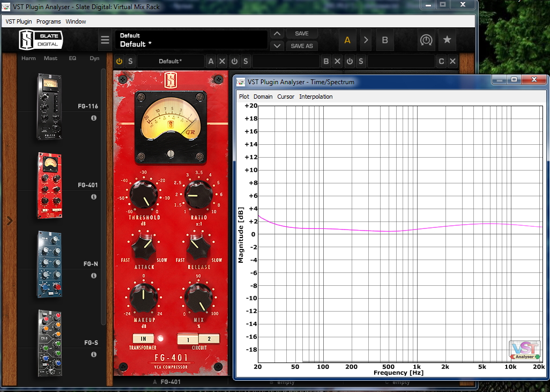Click the SAVE preset button
Screen dimensions: 550x392
tap(302, 34)
